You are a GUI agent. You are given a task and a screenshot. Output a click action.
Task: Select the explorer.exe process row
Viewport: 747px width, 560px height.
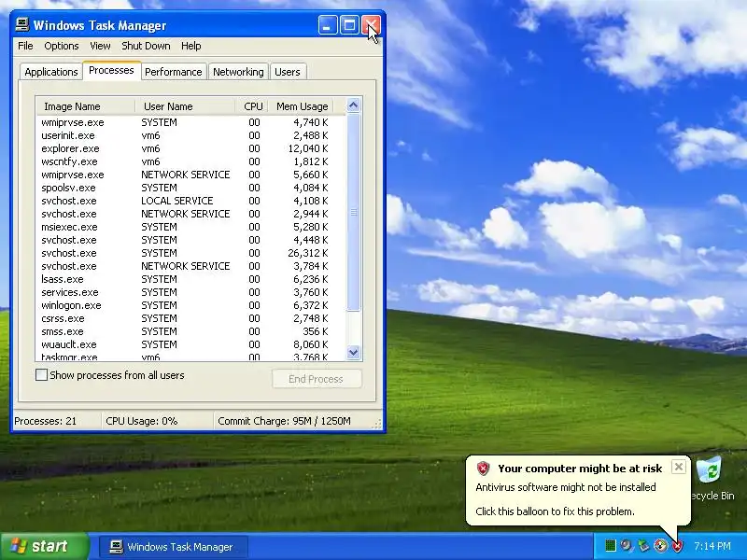tap(190, 148)
